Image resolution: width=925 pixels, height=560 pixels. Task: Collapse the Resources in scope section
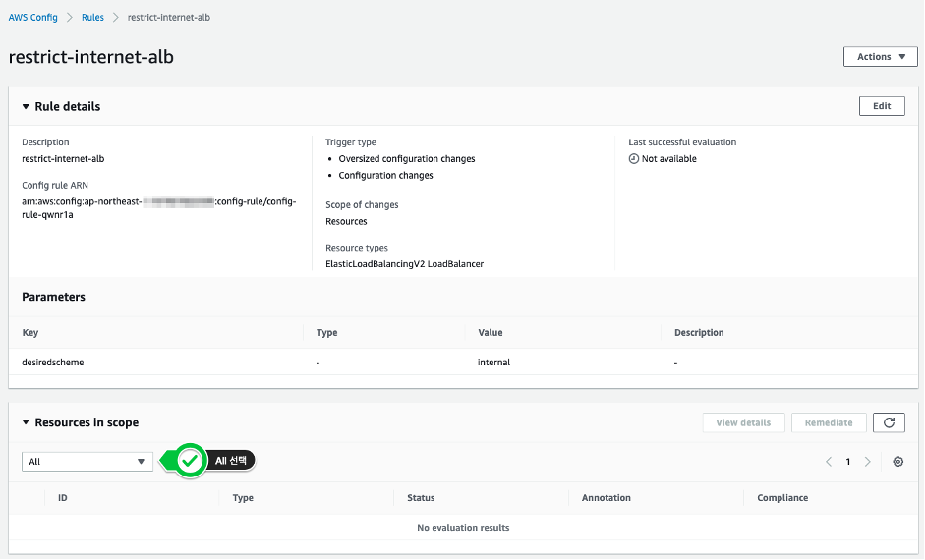point(26,422)
